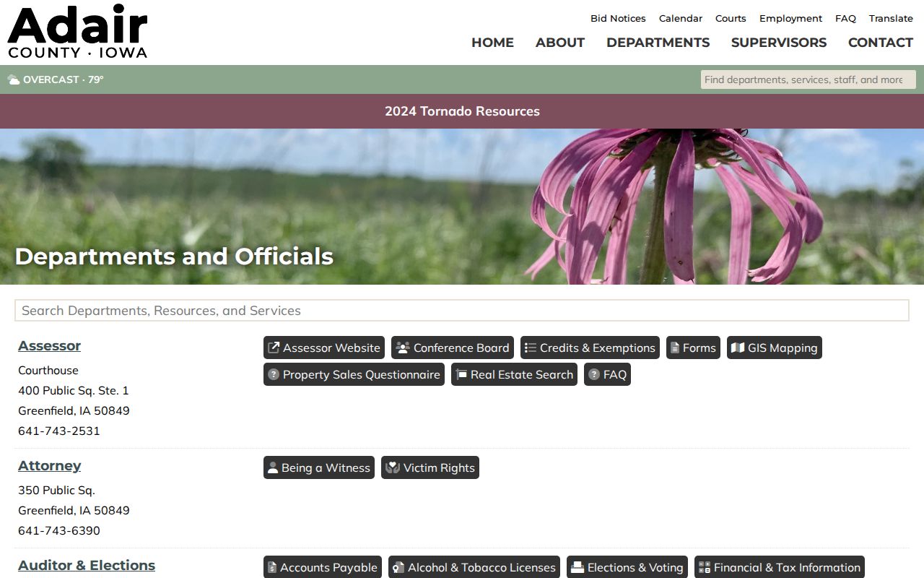Open the SUPERVISORS menu
This screenshot has height=578, width=924.
click(x=779, y=43)
